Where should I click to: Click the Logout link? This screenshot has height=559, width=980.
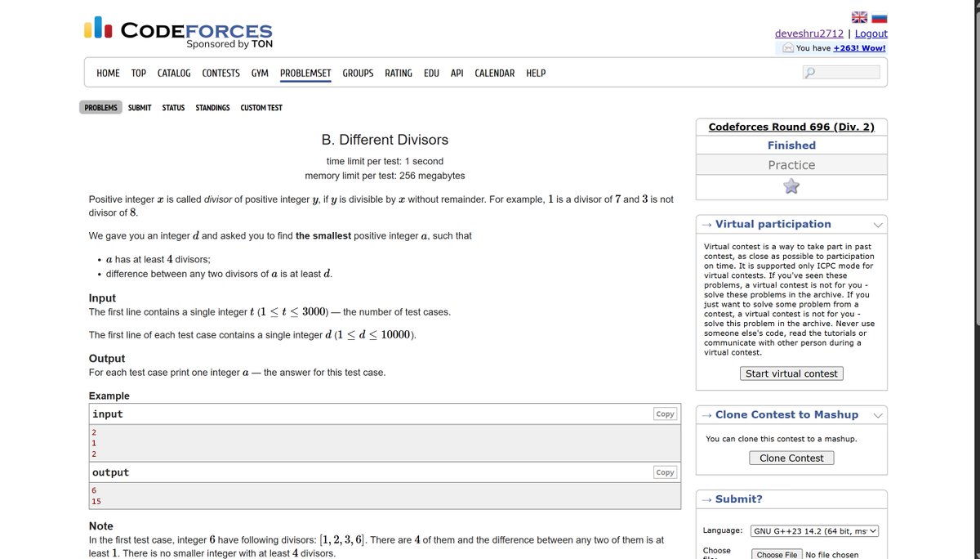click(871, 34)
